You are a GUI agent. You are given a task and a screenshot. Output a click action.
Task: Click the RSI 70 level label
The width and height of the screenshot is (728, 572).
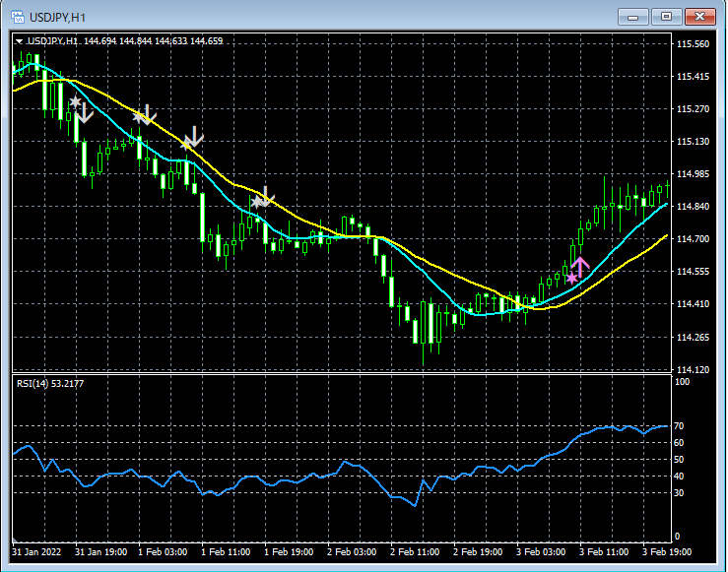point(679,426)
